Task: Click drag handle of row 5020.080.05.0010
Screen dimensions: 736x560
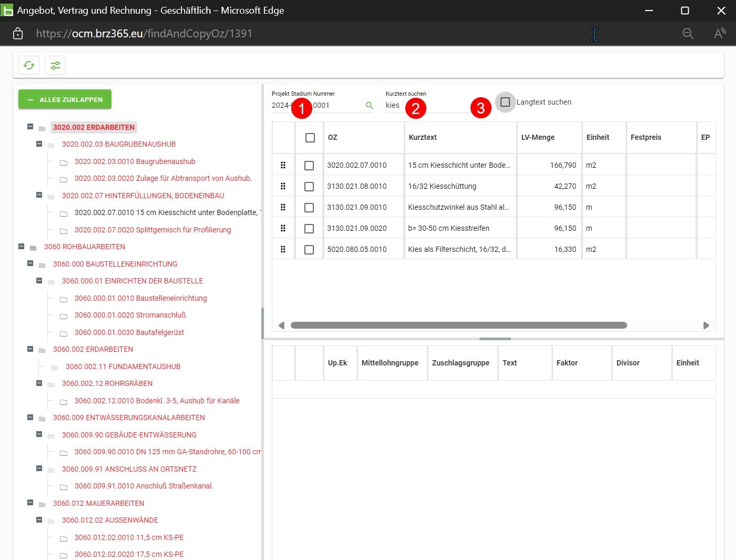Action: click(283, 249)
